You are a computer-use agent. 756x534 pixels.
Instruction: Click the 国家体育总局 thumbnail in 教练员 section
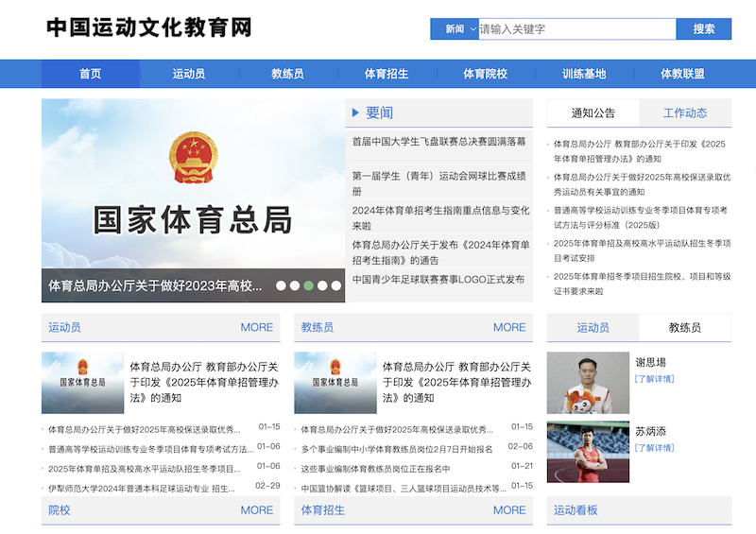point(335,383)
